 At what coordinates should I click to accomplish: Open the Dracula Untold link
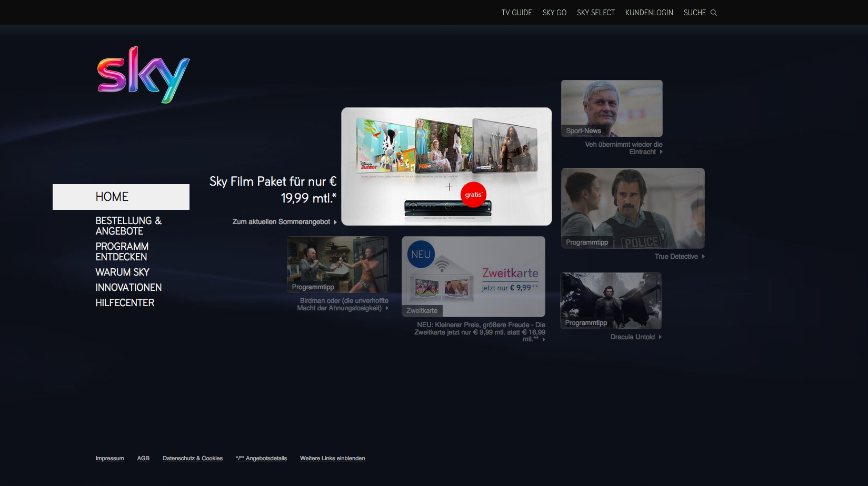(x=632, y=337)
